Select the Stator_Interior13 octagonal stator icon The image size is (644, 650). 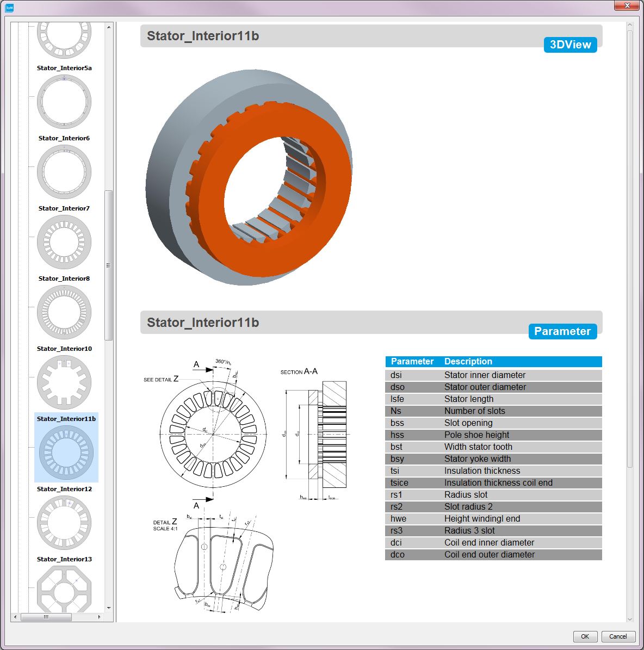click(x=64, y=590)
